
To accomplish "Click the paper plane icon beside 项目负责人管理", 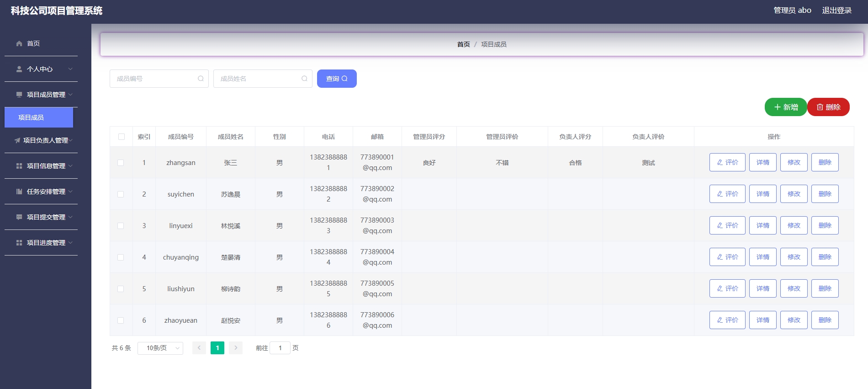I will click(x=17, y=140).
